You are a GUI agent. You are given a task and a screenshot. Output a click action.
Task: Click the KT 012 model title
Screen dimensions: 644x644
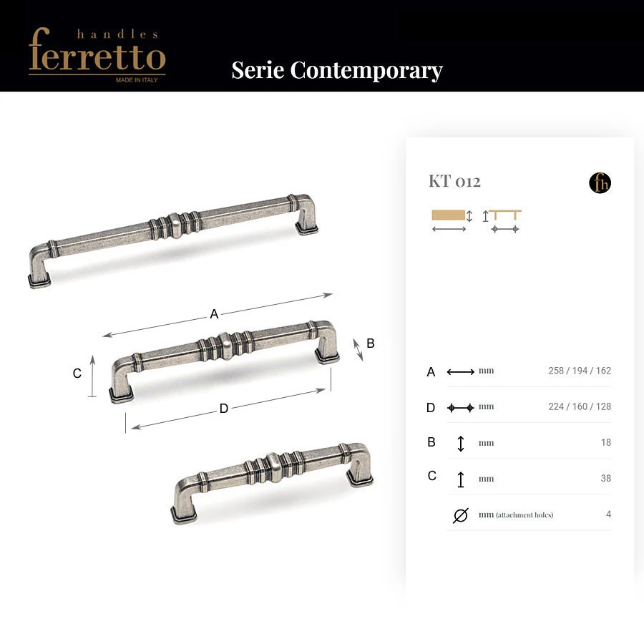coord(454,181)
